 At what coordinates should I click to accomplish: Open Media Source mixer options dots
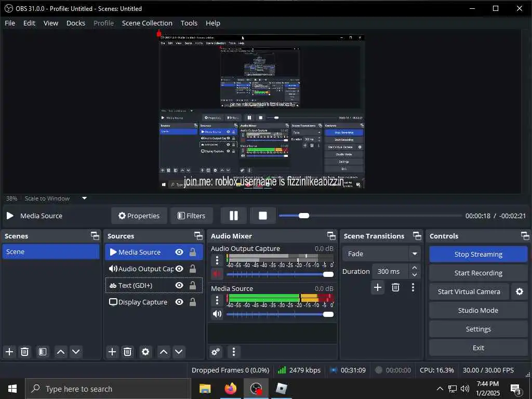(217, 300)
